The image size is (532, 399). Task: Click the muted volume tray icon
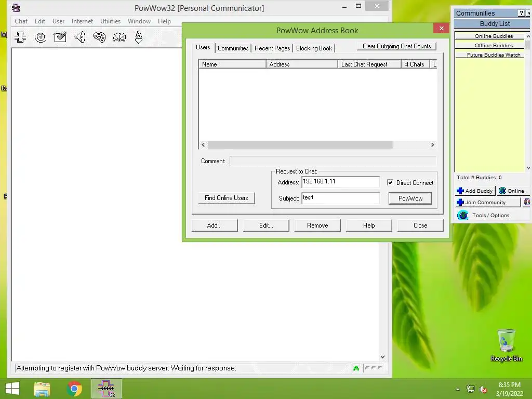coord(483,390)
